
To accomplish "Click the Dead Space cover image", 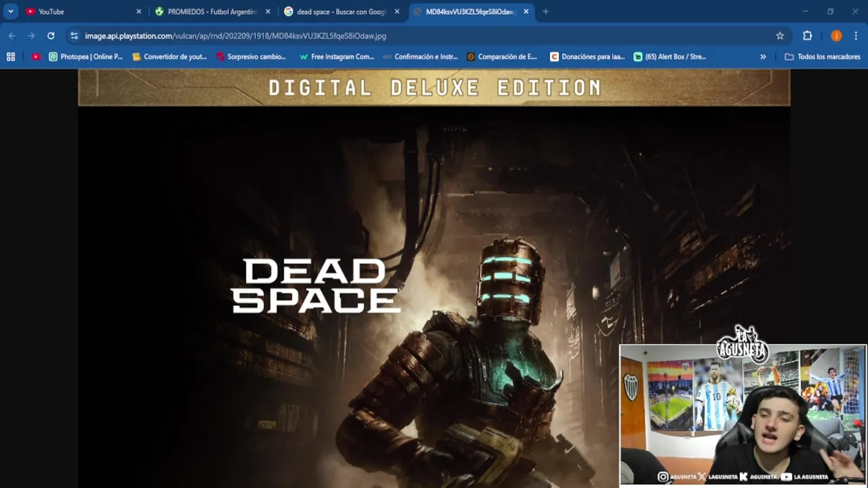I will click(x=434, y=279).
